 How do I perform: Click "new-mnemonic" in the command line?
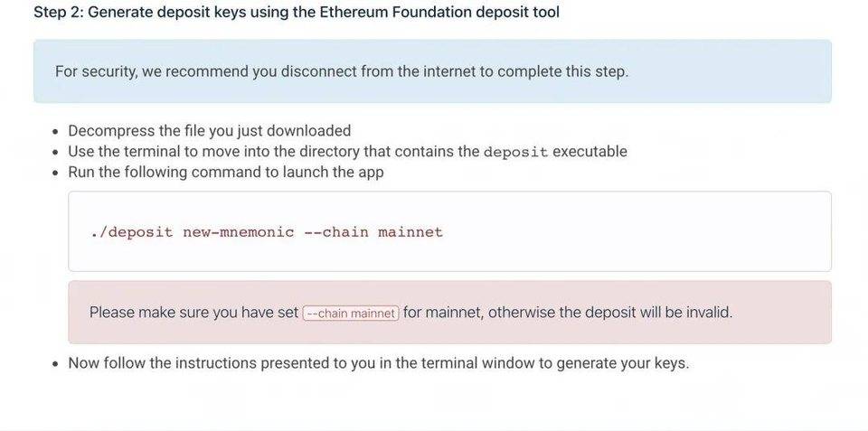pyautogui.click(x=238, y=232)
